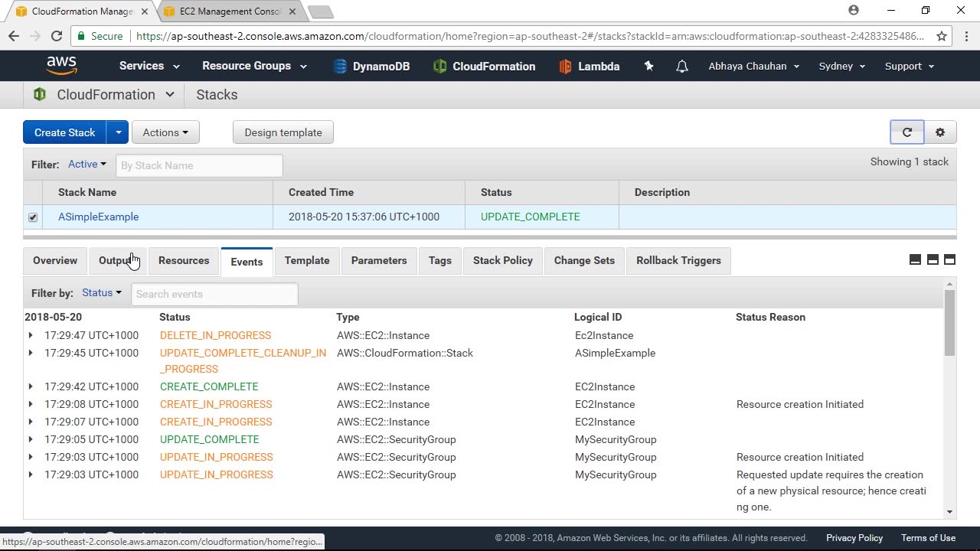Open the Support menu

pyautogui.click(x=910, y=66)
